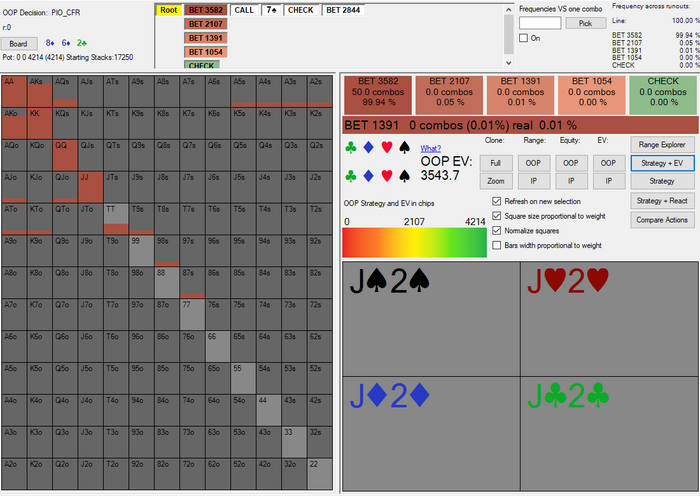700x496 pixels.
Task: Show OOP Range
Action: [x=533, y=163]
